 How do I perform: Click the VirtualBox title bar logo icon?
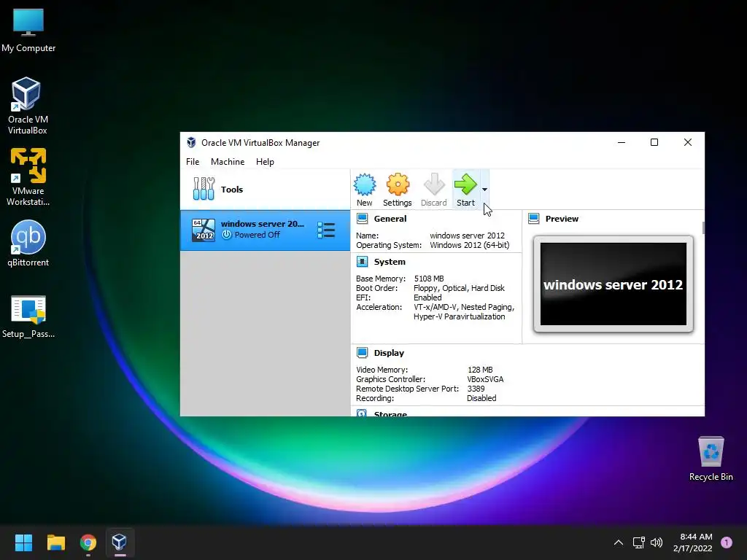[191, 142]
